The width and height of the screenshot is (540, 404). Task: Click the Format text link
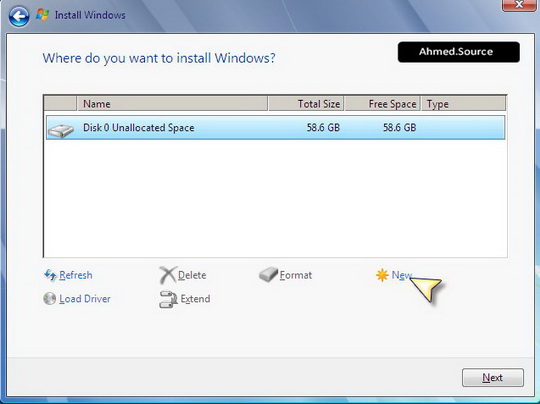pyautogui.click(x=296, y=275)
